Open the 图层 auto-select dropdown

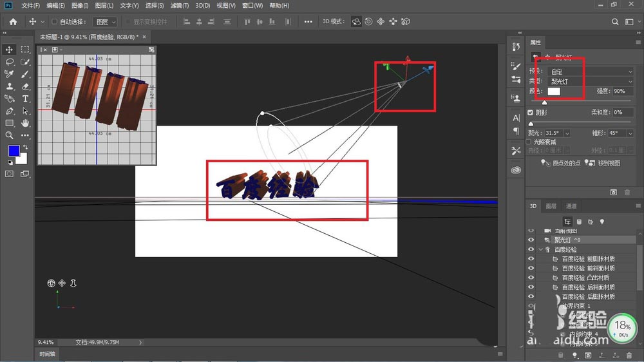click(105, 22)
